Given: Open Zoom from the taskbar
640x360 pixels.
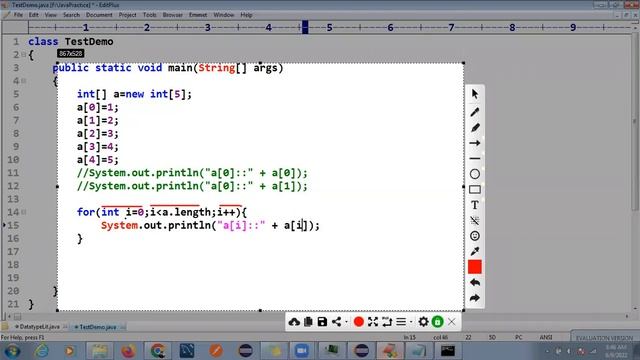Looking at the screenshot, I should point(302,351).
